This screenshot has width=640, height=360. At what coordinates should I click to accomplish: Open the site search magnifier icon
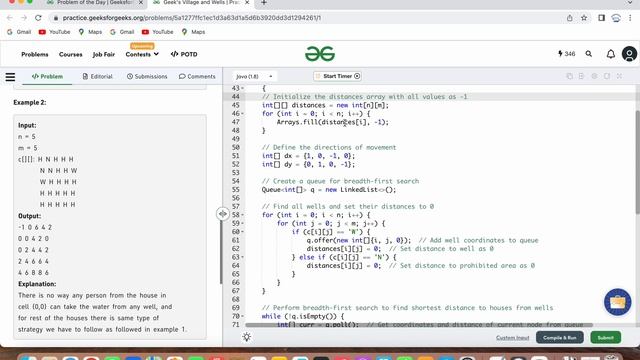(589, 54)
